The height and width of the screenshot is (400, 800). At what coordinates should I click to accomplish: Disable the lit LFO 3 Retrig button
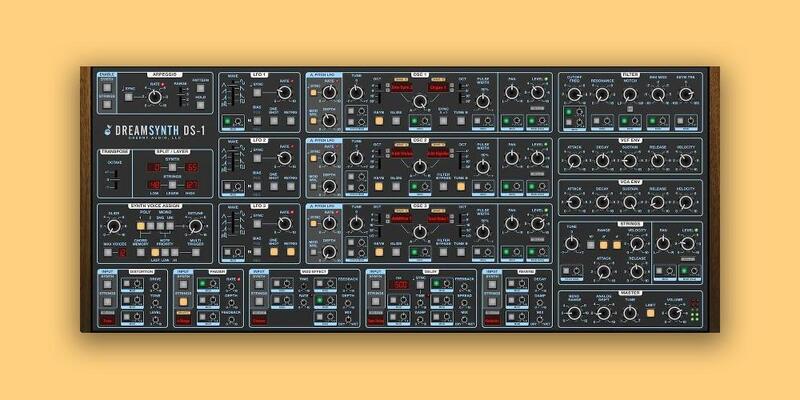[291, 252]
